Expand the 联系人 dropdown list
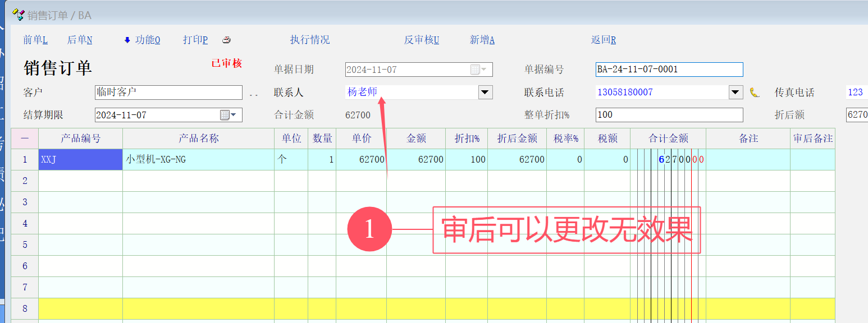Image resolution: width=868 pixels, height=323 pixels. coord(485,93)
